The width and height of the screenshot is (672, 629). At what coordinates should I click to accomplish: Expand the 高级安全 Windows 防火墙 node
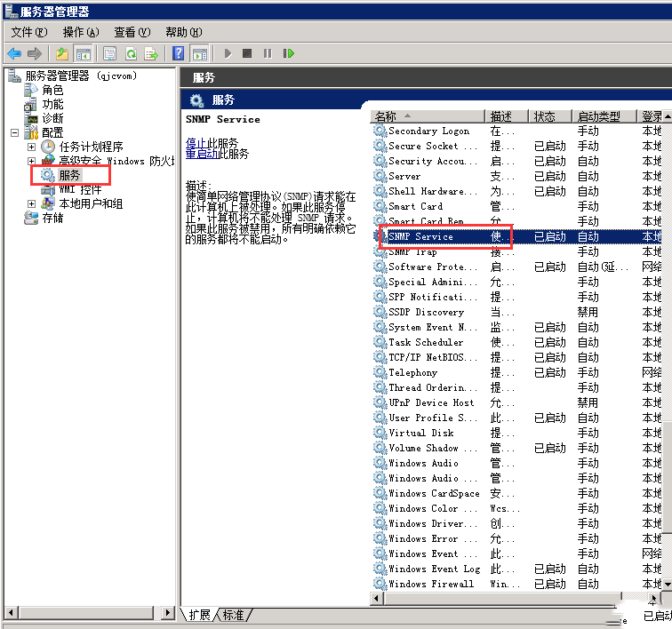click(x=31, y=161)
